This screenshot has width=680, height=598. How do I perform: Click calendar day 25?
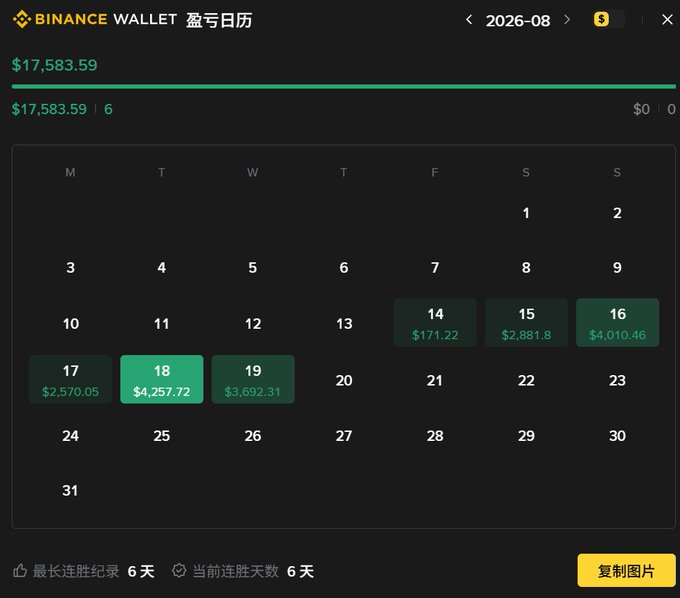pos(162,435)
